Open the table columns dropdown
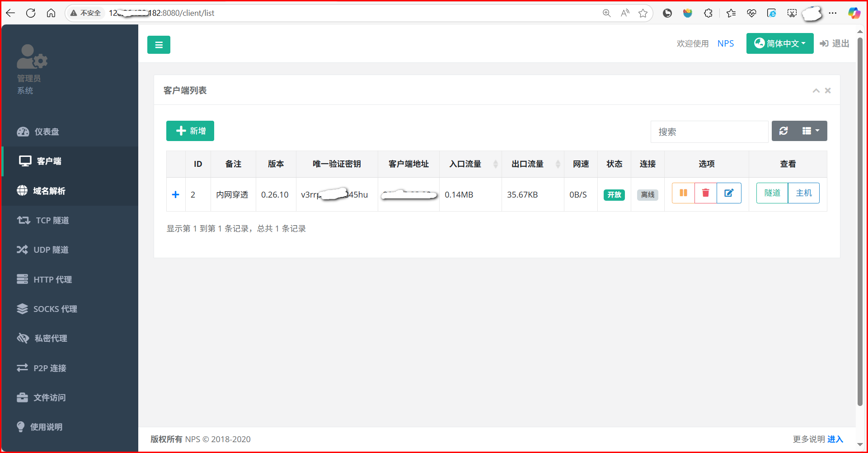This screenshot has height=453, width=868. tap(811, 131)
